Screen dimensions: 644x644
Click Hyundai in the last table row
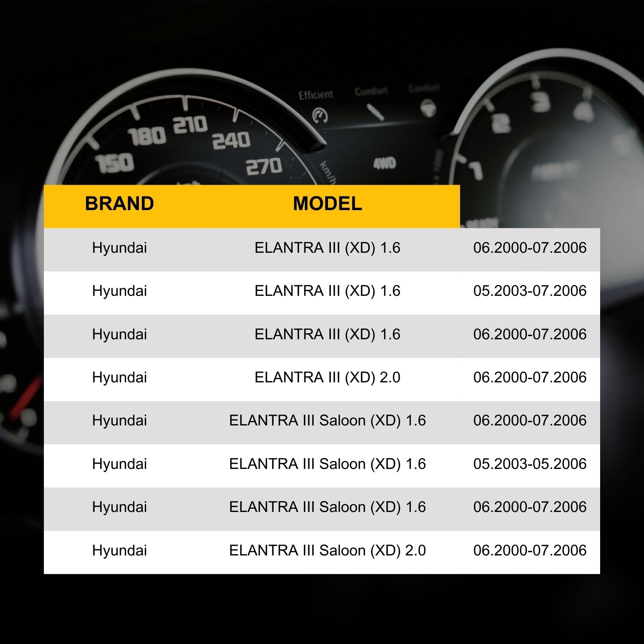click(120, 550)
